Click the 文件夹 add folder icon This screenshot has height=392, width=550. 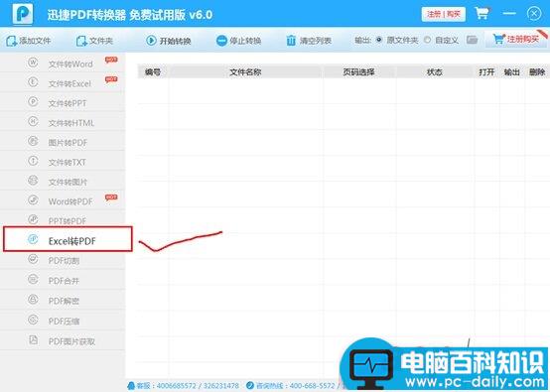click(x=81, y=41)
